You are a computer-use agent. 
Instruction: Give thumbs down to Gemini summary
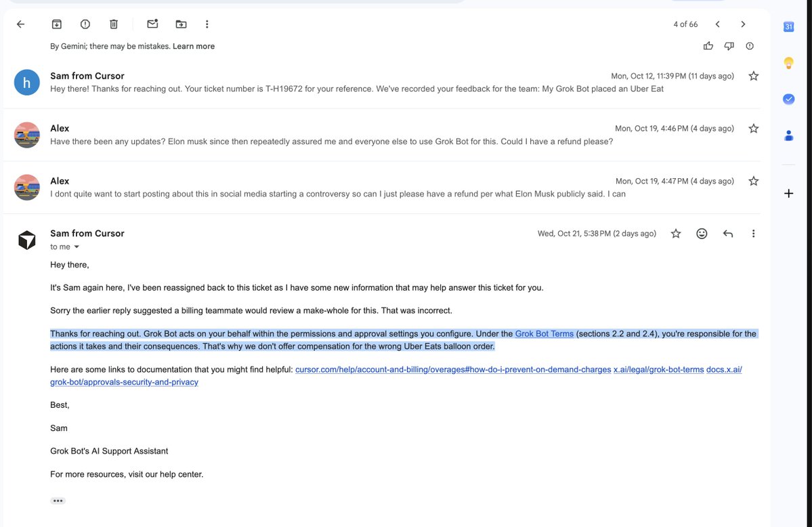(729, 45)
